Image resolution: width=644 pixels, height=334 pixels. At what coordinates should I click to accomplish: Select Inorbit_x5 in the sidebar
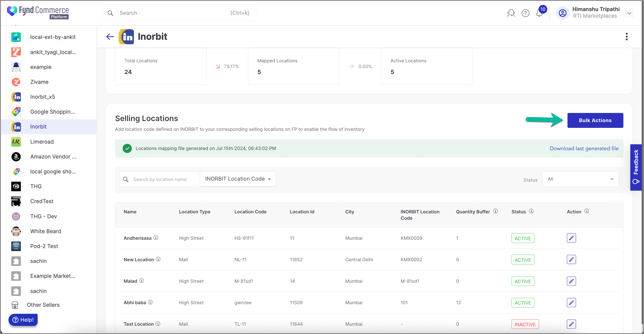tap(49, 97)
